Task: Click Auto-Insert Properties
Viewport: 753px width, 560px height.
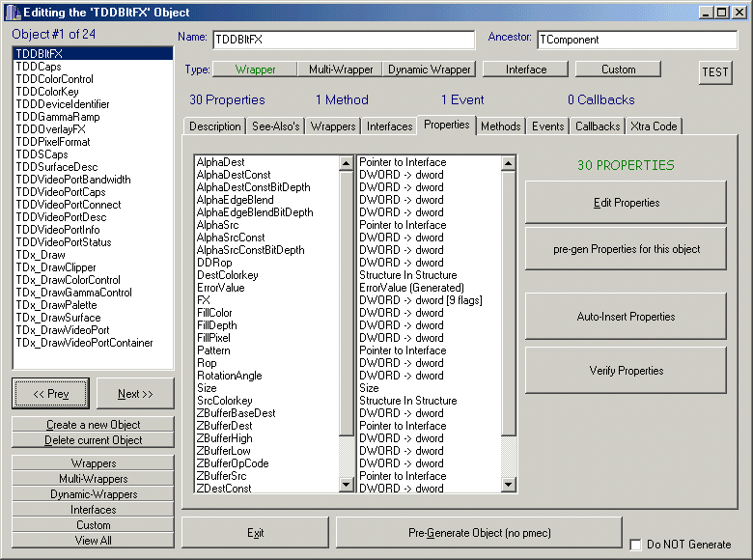Action: tap(626, 317)
